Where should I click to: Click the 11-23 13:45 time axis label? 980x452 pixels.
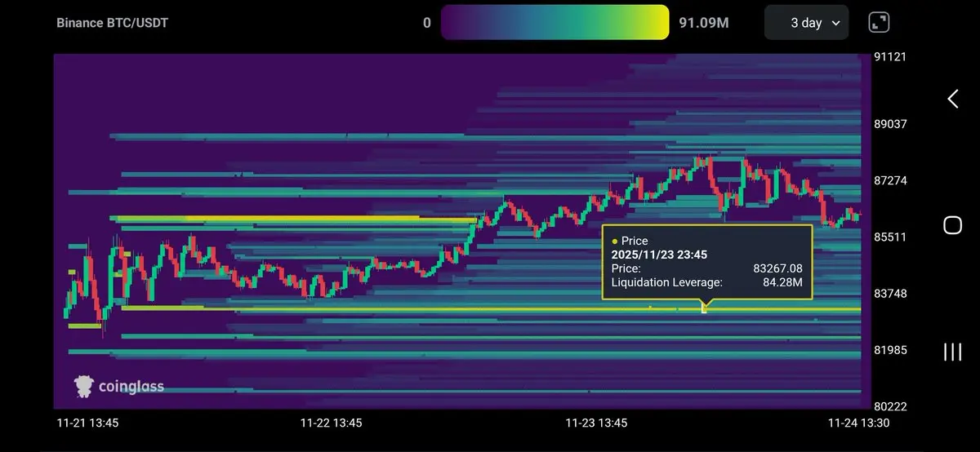click(596, 423)
